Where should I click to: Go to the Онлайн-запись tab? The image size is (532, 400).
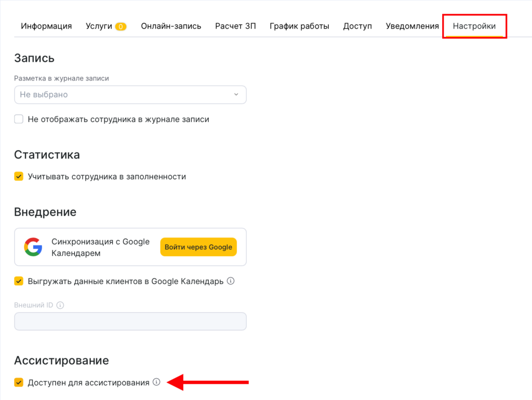[171, 26]
